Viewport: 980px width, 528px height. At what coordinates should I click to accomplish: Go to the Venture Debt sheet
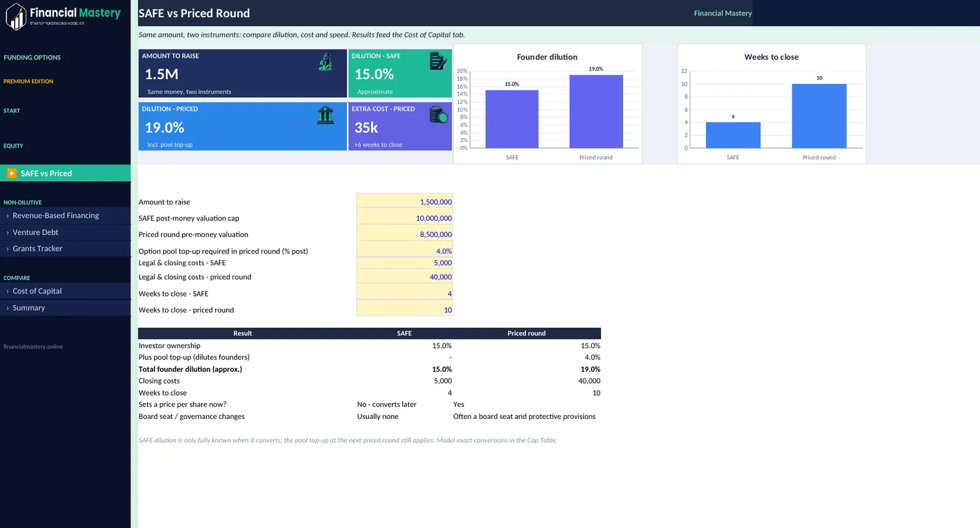tap(66, 232)
